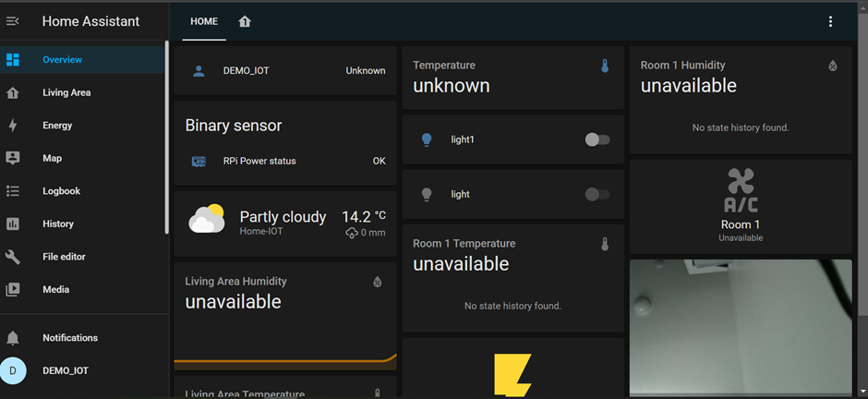Open the File editor
Screen dimensions: 868x399
point(82,257)
